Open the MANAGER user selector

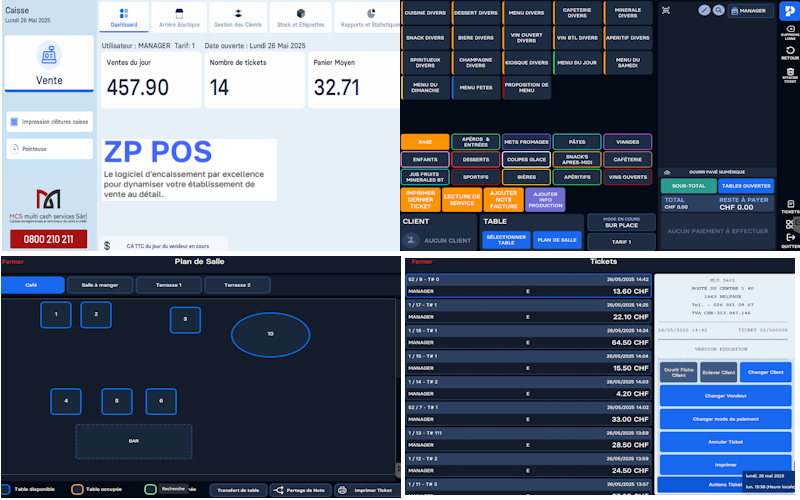tap(751, 11)
